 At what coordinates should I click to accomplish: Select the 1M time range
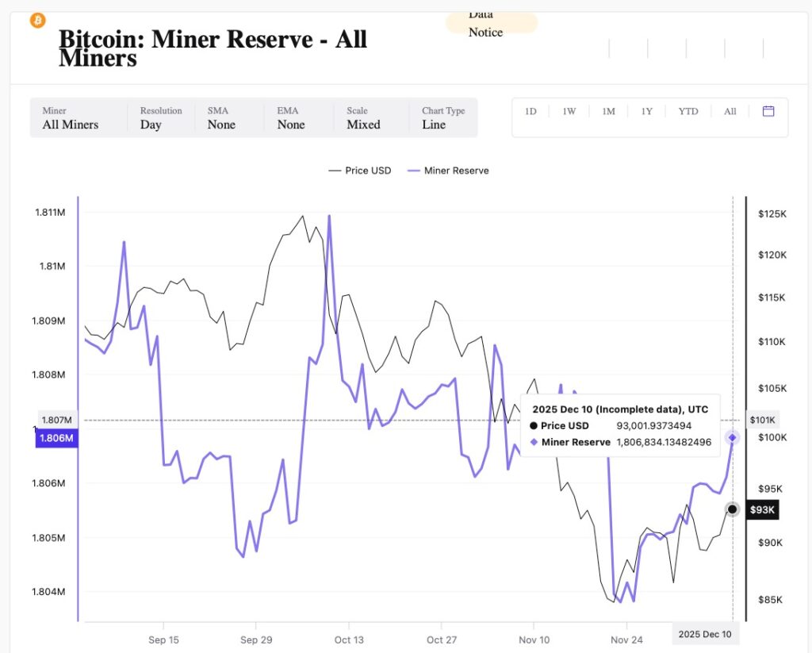[x=608, y=112]
